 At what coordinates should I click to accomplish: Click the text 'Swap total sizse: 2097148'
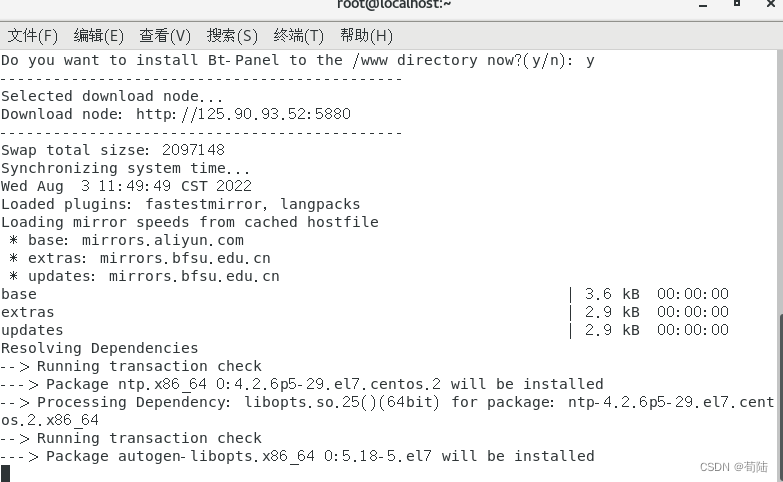pos(113,150)
